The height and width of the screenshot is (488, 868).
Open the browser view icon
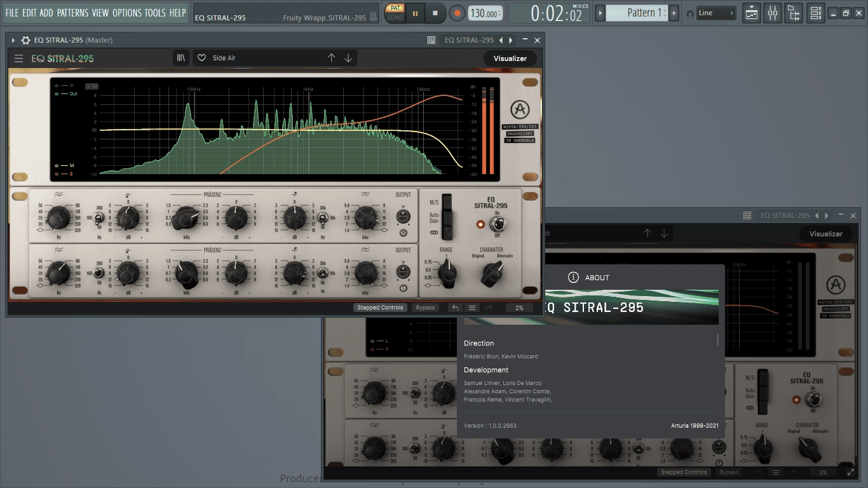pos(794,13)
